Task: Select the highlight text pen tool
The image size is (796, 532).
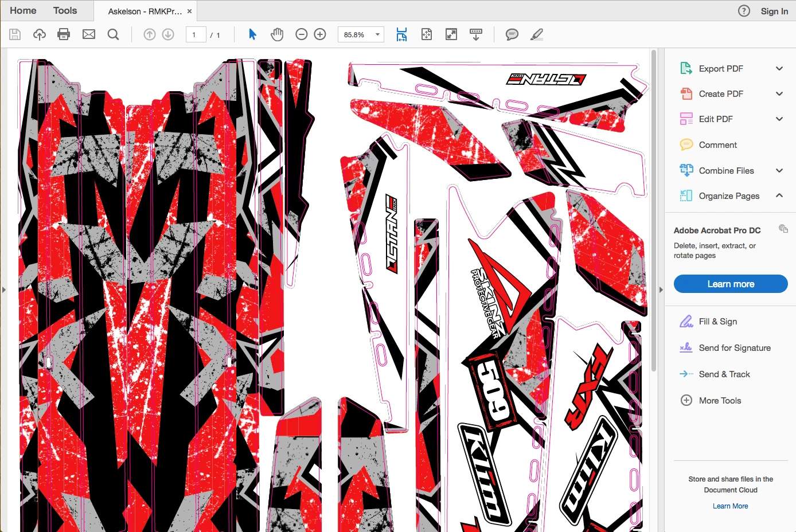Action: tap(537, 34)
